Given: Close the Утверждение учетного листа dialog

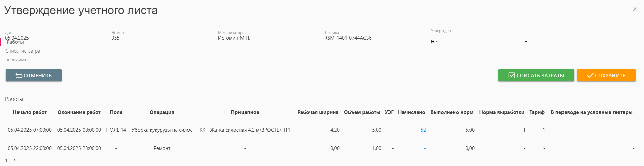Looking at the screenshot, I should [x=634, y=9].
